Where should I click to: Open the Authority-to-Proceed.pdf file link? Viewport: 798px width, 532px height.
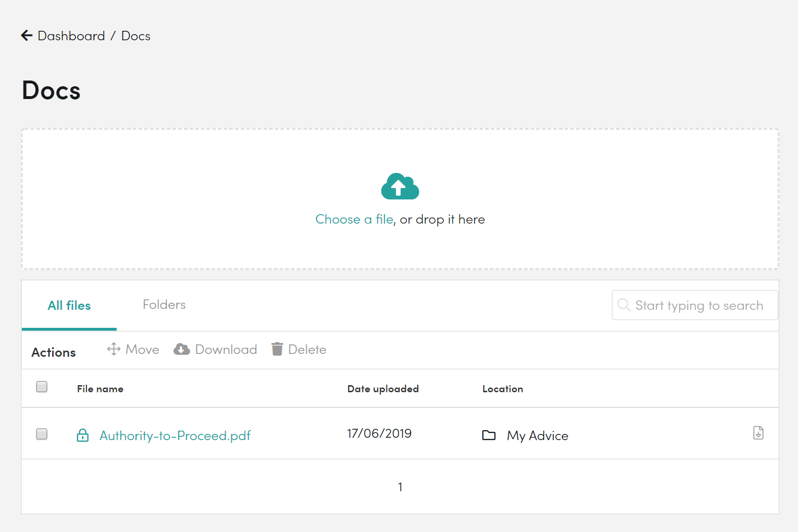pos(175,436)
